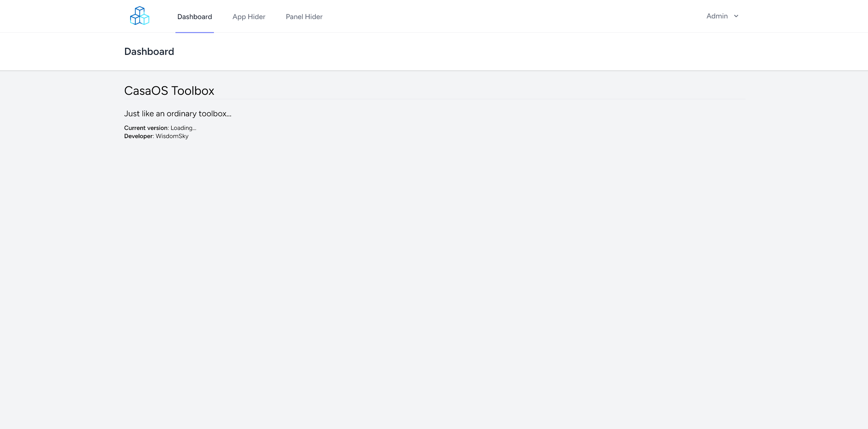This screenshot has height=429, width=868.
Task: Click the word CasaOS in the heading
Action: 146,91
